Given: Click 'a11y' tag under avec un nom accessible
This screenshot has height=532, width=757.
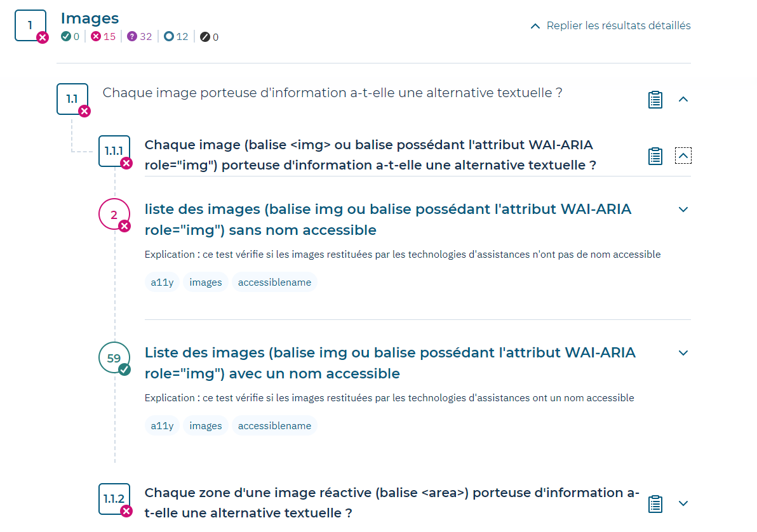Looking at the screenshot, I should [162, 426].
